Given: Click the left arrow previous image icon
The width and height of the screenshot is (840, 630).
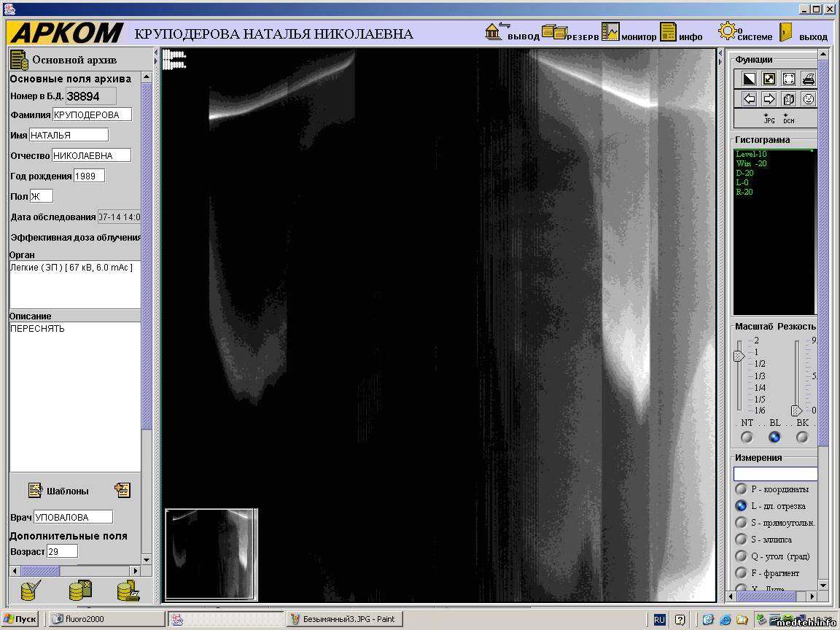Looking at the screenshot, I should [749, 99].
